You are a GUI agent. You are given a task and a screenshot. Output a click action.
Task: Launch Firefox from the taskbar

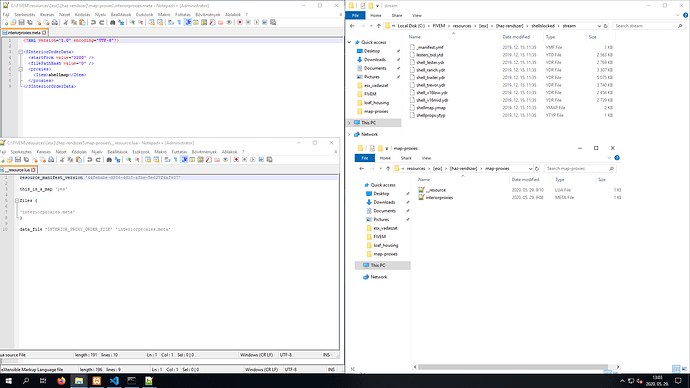click(61, 381)
